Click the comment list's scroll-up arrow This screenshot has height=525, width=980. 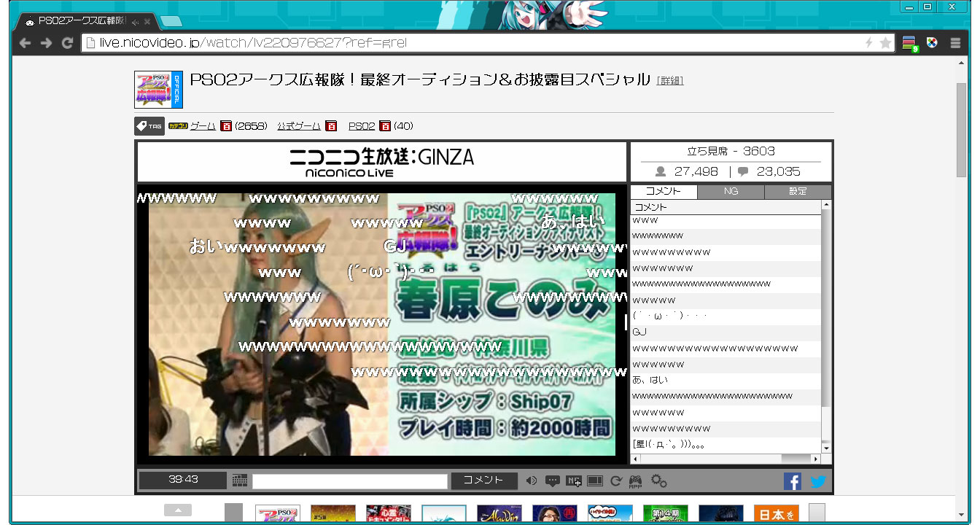[826, 206]
